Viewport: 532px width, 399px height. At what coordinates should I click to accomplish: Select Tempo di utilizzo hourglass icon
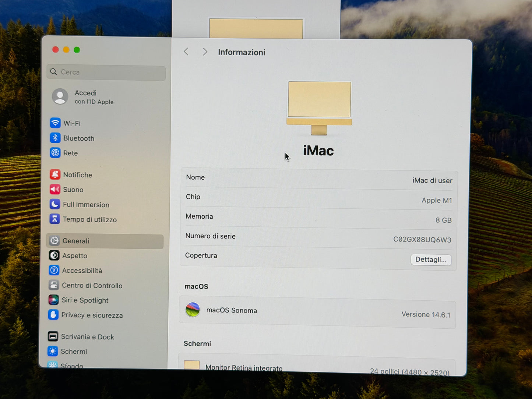(54, 219)
